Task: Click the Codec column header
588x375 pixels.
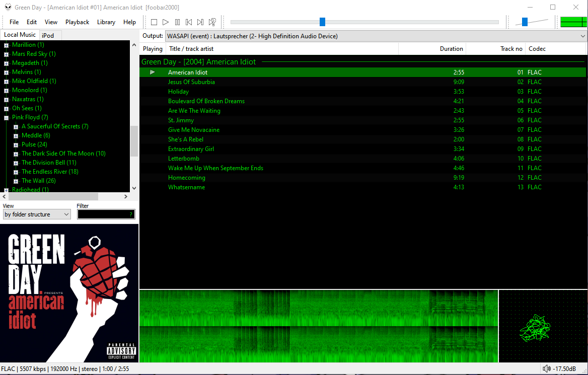Action: (x=555, y=49)
